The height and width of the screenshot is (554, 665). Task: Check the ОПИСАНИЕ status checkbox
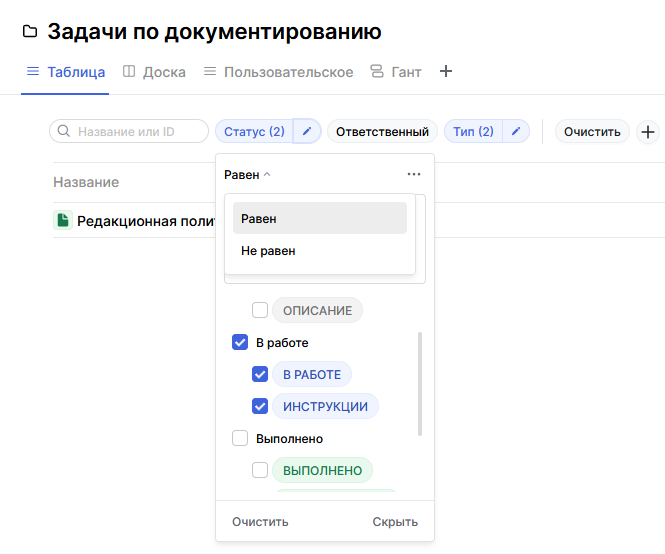click(260, 311)
